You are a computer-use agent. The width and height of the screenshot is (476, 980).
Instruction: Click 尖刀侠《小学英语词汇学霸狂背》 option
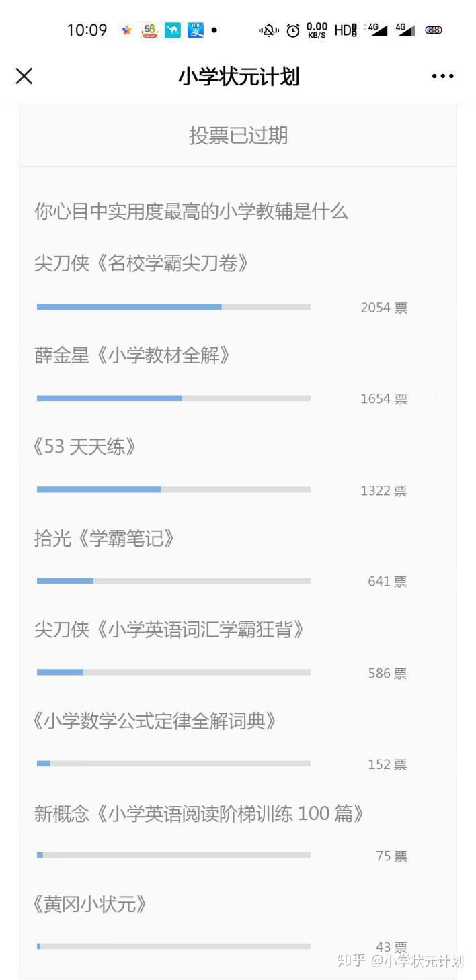169,629
